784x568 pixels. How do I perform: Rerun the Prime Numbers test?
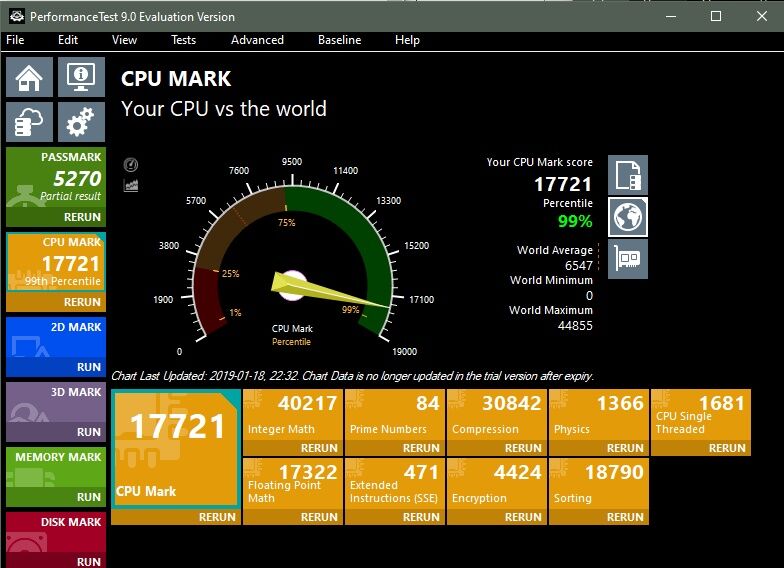click(x=395, y=448)
